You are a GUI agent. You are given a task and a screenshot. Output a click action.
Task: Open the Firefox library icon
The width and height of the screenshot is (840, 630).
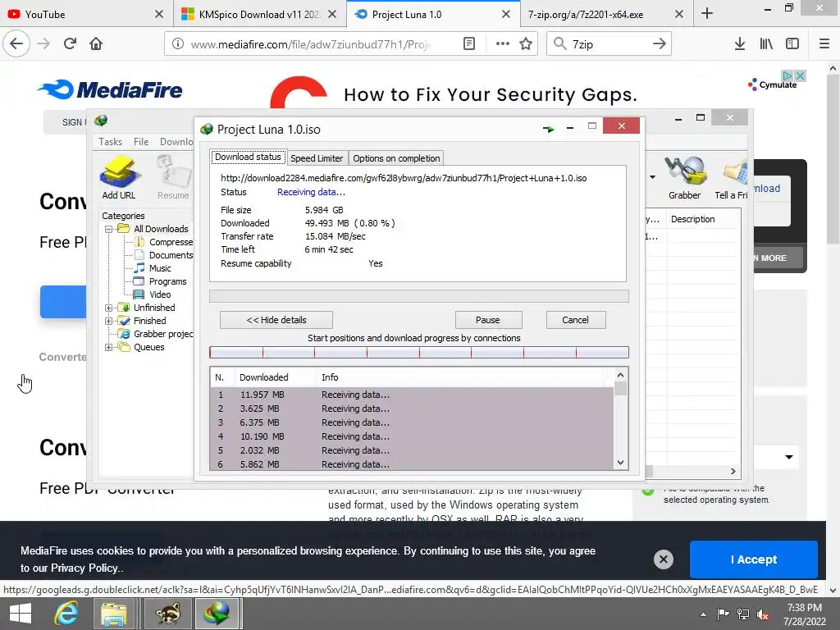point(766,43)
